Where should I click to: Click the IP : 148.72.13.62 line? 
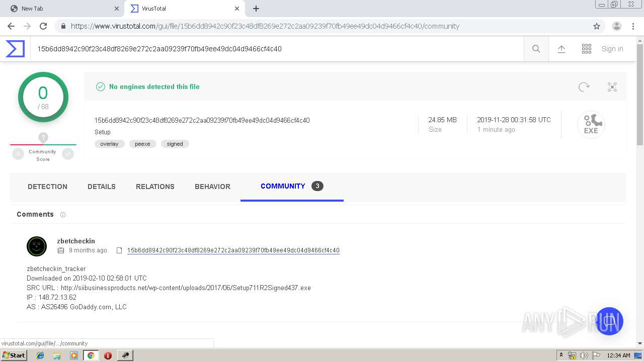click(51, 298)
